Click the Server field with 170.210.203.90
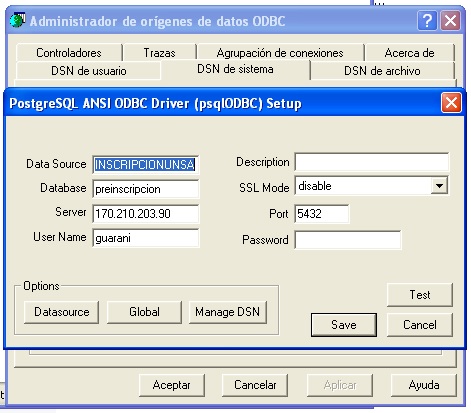 click(146, 213)
